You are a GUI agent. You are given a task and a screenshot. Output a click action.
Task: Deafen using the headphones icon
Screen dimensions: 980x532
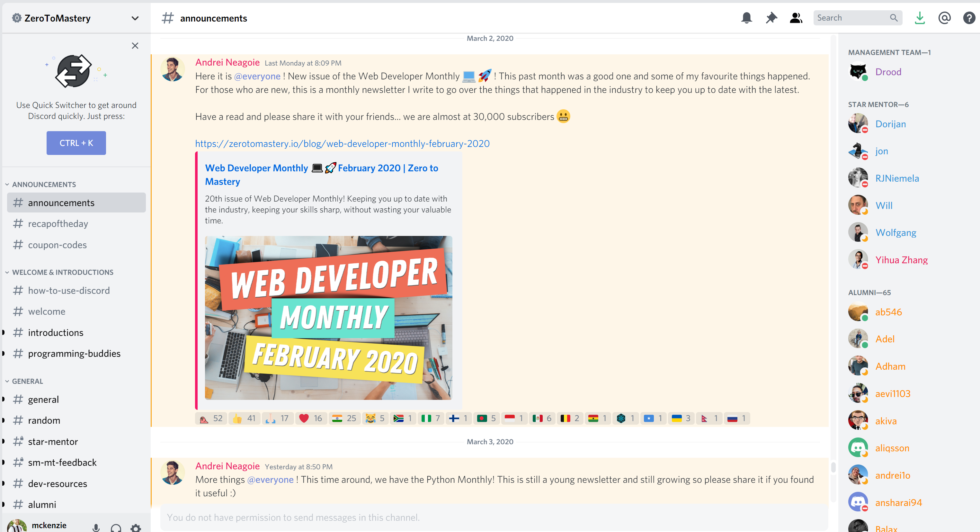116,527
